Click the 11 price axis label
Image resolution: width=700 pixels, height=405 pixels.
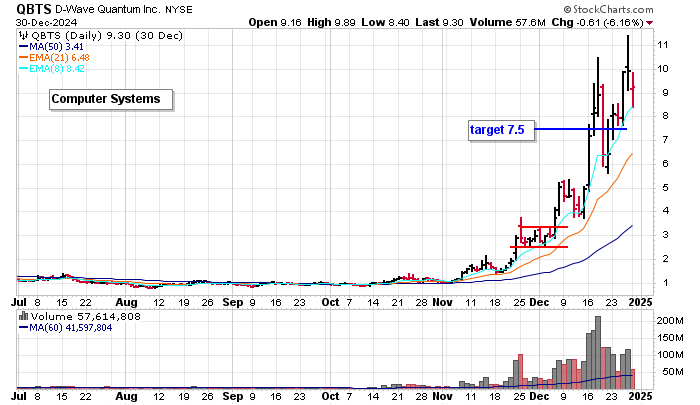[x=662, y=45]
